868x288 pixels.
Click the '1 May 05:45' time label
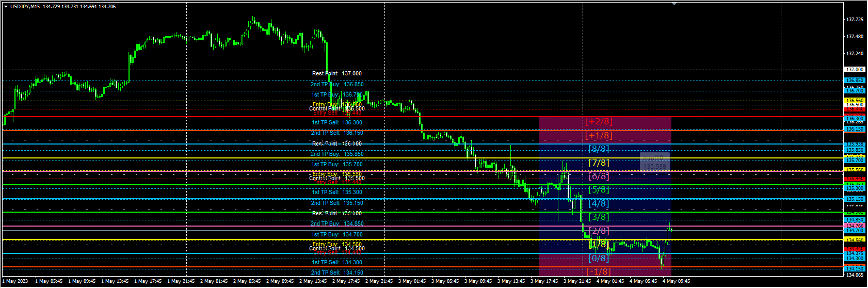click(x=49, y=282)
